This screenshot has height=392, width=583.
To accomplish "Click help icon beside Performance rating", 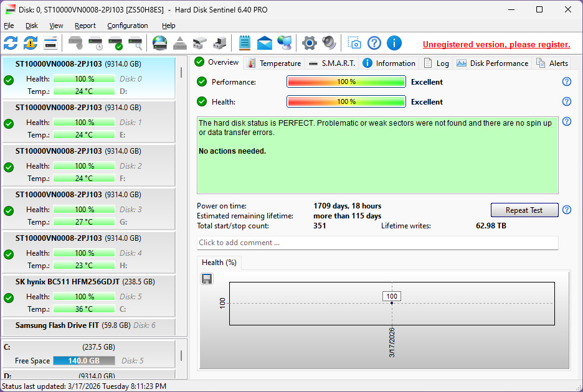I will coord(567,82).
